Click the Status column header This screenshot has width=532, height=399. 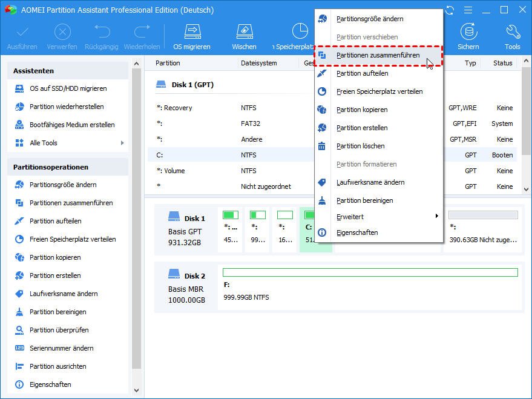pos(503,63)
